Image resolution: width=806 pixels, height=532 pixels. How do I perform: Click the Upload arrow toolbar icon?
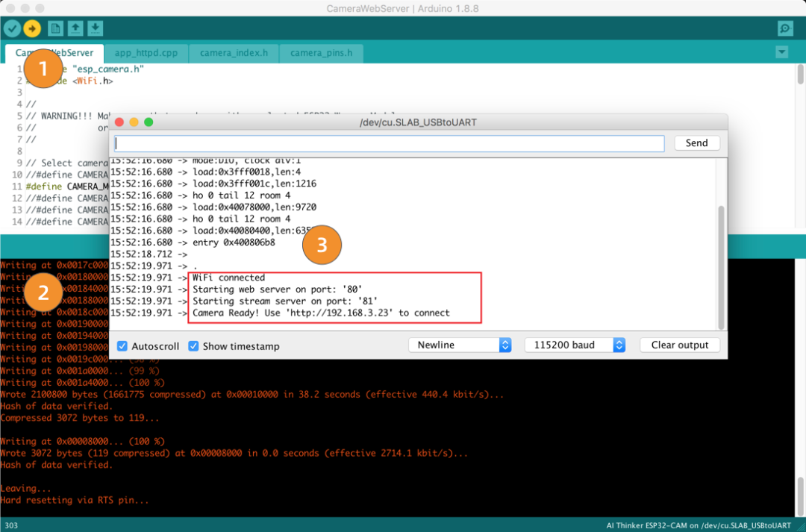pos(32,28)
